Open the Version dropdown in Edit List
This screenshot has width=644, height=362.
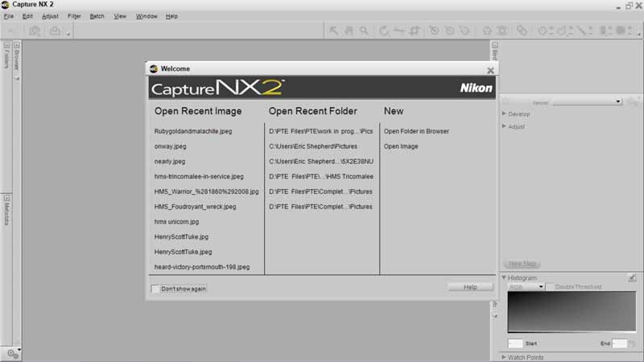tap(588, 102)
